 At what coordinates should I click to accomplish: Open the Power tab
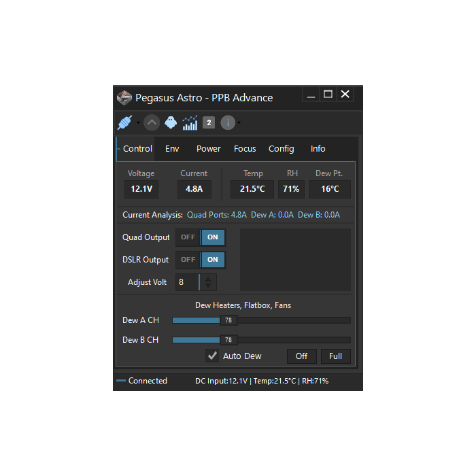pos(209,148)
